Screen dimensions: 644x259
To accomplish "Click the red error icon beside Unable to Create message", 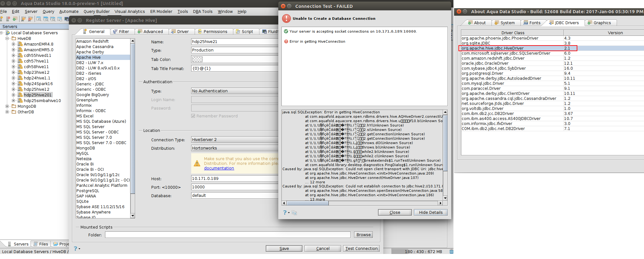I will tap(286, 19).
